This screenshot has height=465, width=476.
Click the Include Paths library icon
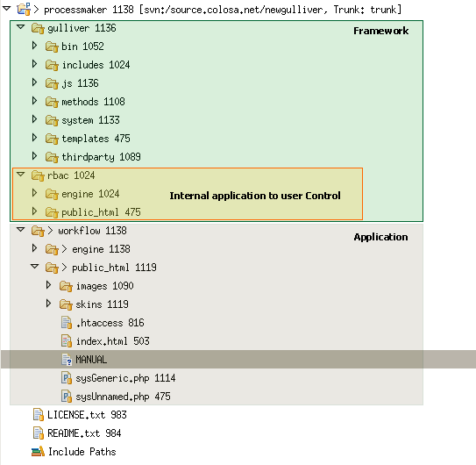[38, 452]
